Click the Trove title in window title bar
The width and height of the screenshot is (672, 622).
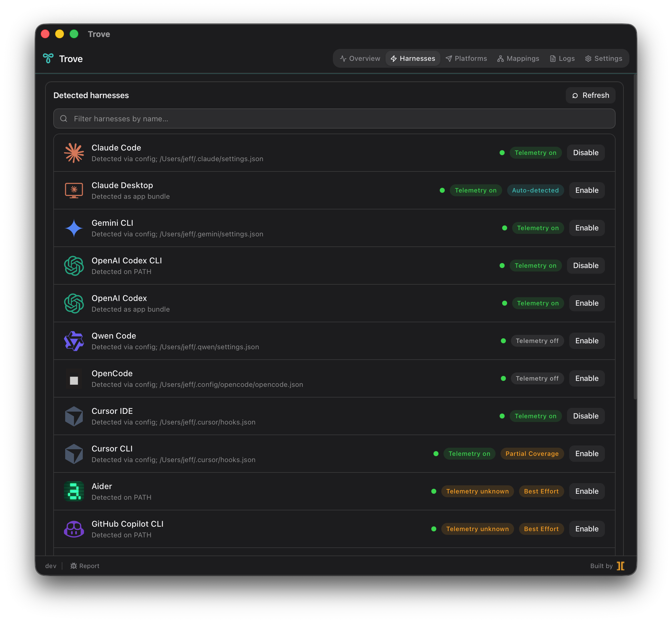point(99,34)
